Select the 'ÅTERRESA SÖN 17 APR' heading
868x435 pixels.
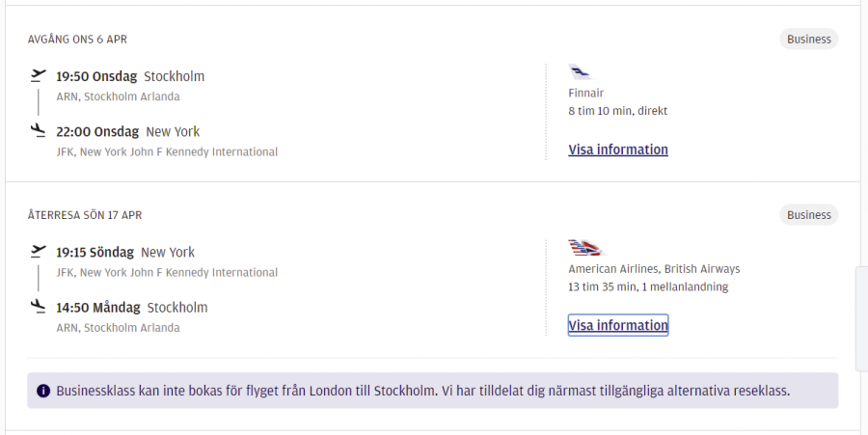(85, 215)
